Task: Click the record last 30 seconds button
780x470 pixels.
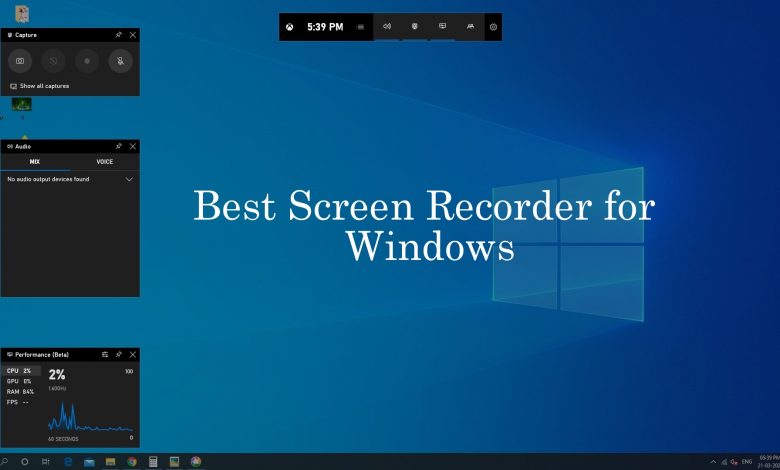Action: (53, 61)
